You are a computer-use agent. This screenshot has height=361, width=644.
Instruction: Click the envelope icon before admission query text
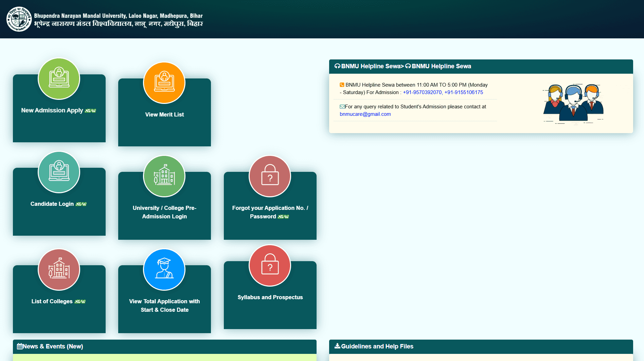click(342, 107)
